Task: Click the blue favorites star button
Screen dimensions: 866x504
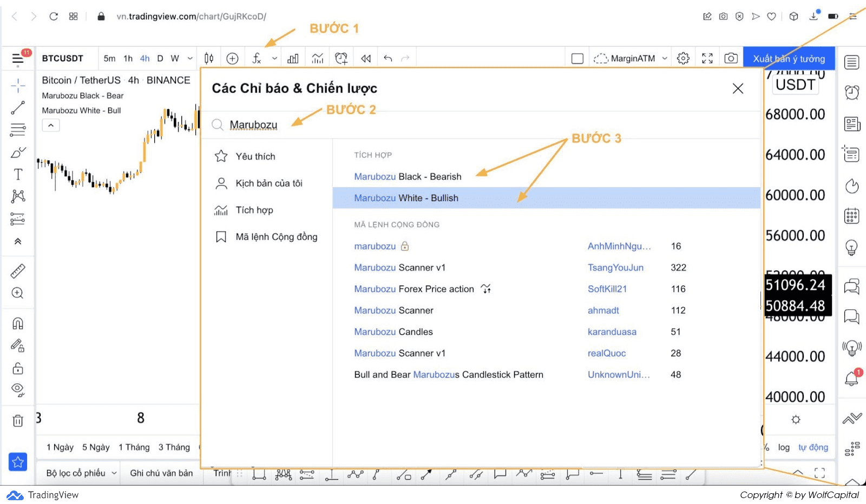Action: (18, 462)
